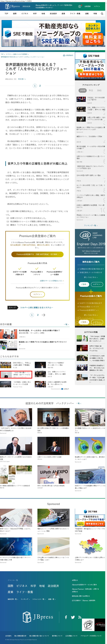The image size is (107, 644).
Task: Click 広告掲載について footer link
Action: click(x=71, y=636)
